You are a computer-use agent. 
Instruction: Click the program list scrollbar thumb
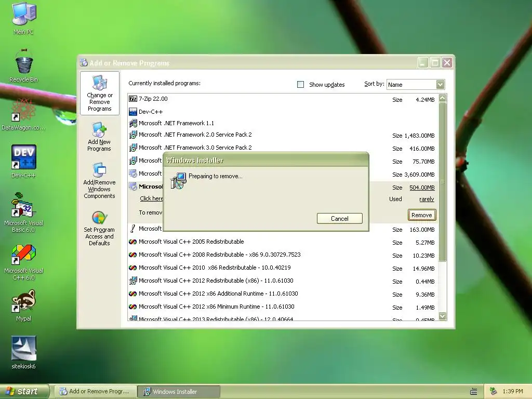pos(443,182)
